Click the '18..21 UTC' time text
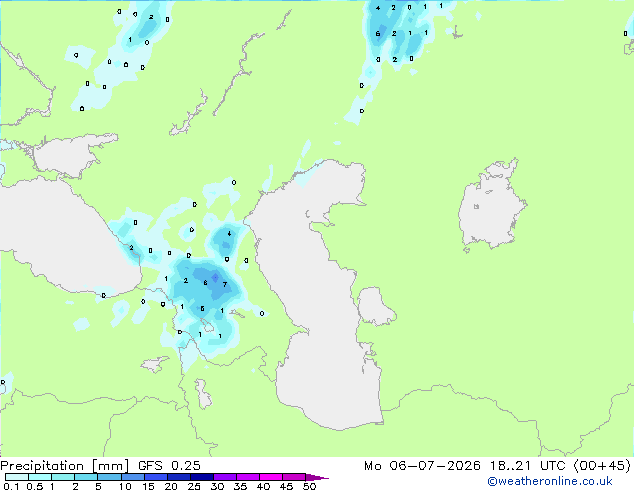634x490 pixels. pyautogui.click(x=527, y=466)
